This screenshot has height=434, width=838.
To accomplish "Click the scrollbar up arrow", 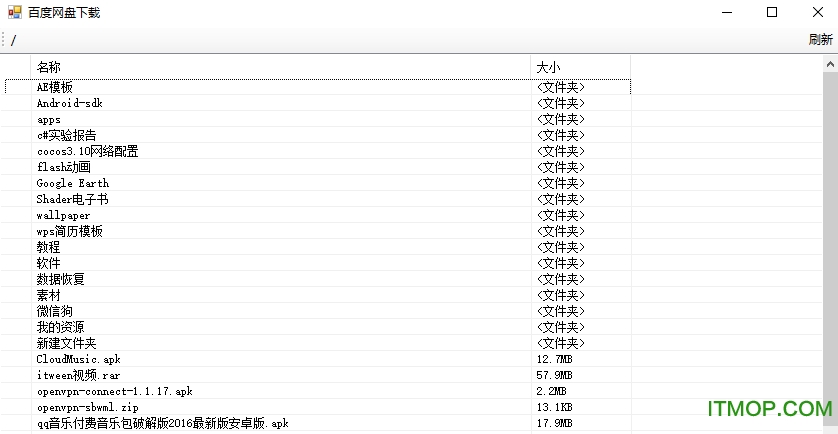I will click(830, 64).
